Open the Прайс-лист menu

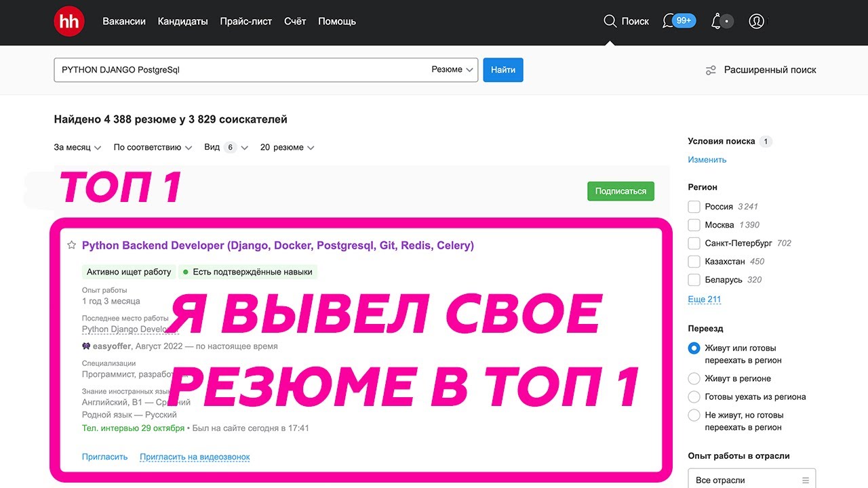[x=245, y=21]
